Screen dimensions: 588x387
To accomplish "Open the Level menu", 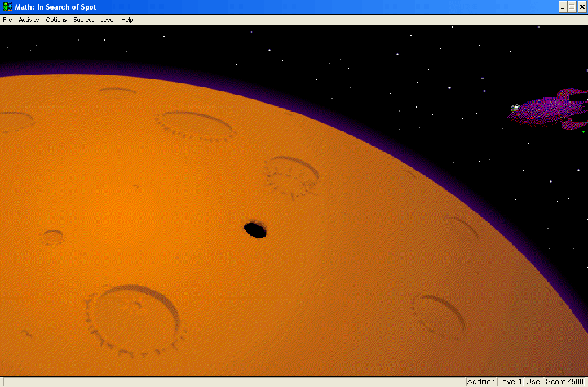I will pyautogui.click(x=108, y=20).
